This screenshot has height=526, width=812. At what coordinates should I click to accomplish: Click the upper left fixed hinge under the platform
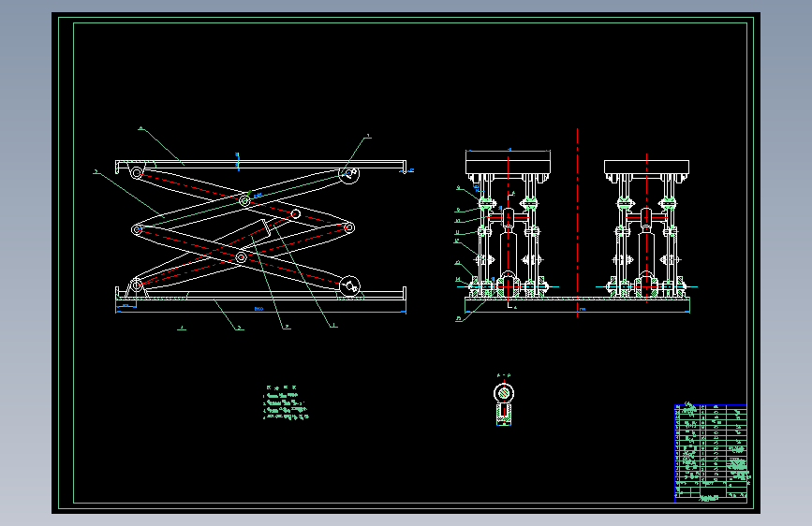click(137, 173)
